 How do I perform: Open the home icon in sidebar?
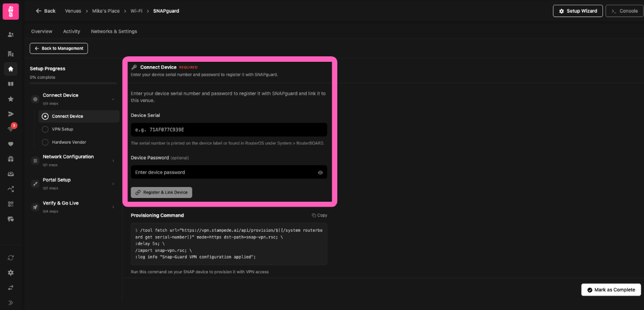tap(10, 69)
